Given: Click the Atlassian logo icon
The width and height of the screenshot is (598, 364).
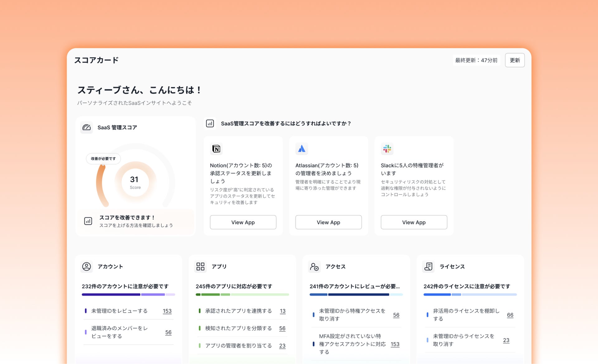Looking at the screenshot, I should click(x=301, y=149).
